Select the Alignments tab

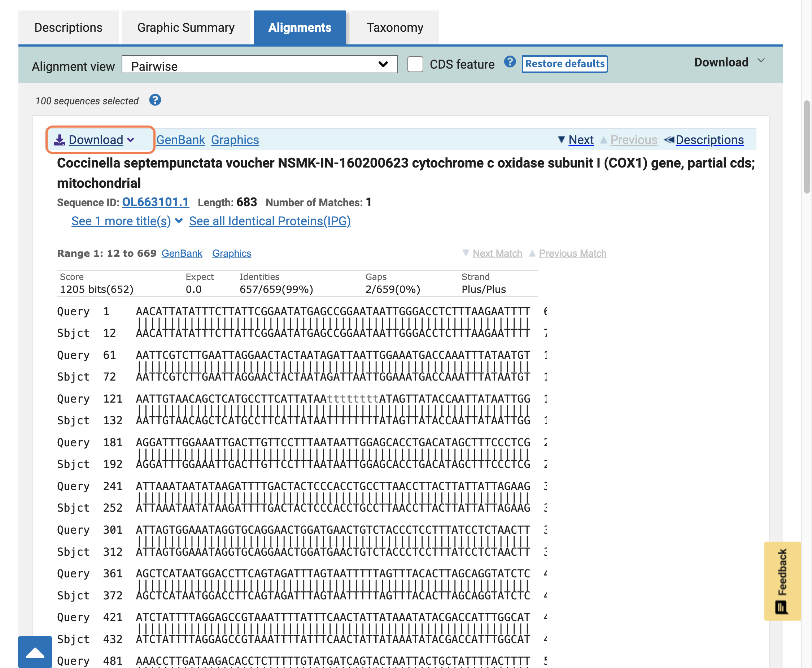coord(300,27)
